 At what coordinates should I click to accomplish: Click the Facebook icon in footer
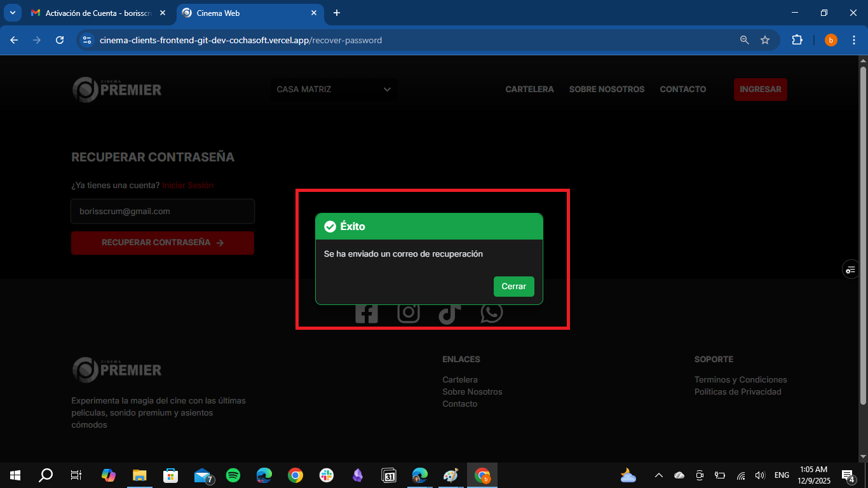point(367,313)
